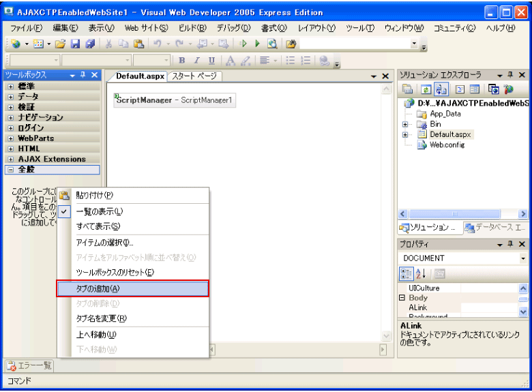532x392 pixels.
Task: Select Web.config in Solution Explorer
Action: [447, 145]
